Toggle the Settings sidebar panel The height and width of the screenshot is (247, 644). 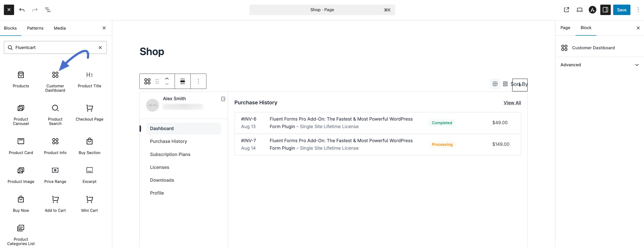pos(605,10)
